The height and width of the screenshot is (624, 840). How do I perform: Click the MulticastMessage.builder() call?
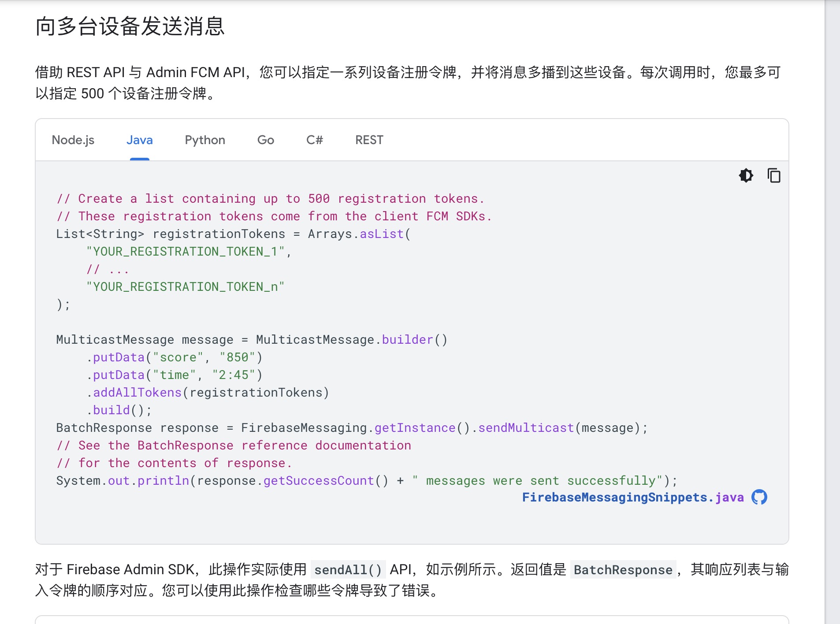coord(352,340)
